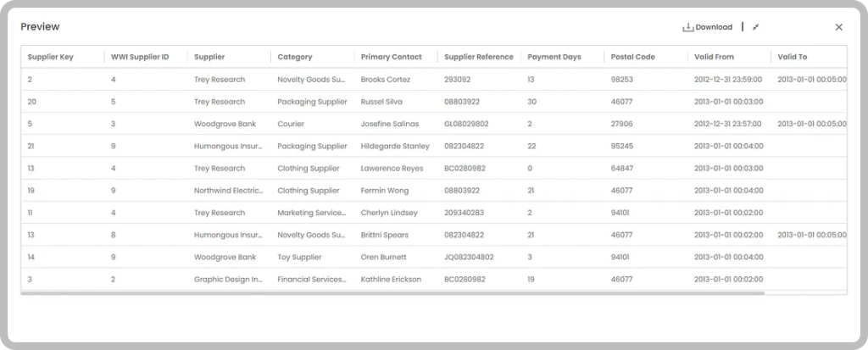Select the Fermin Wong cell

(x=385, y=191)
